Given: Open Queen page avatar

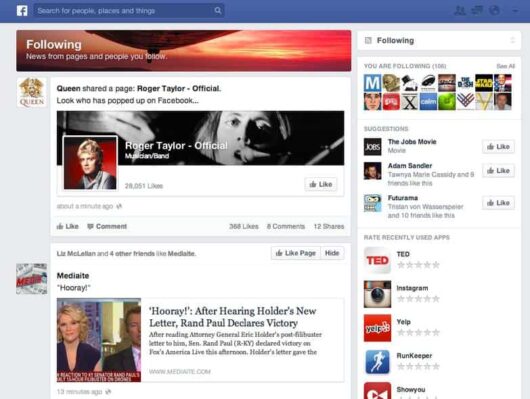Looking at the screenshot, I should pyautogui.click(x=32, y=92).
